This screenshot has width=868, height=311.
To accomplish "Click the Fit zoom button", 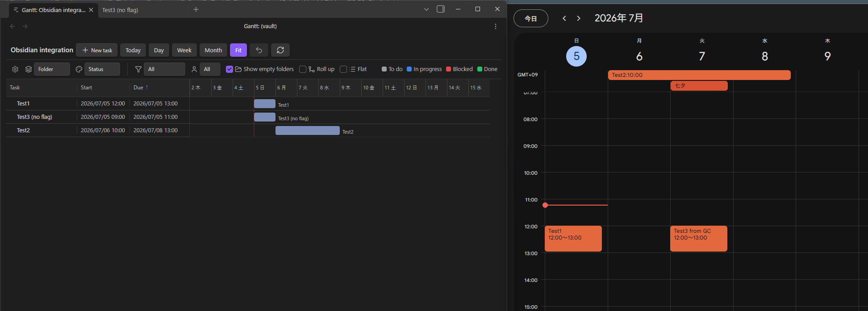I will click(238, 50).
